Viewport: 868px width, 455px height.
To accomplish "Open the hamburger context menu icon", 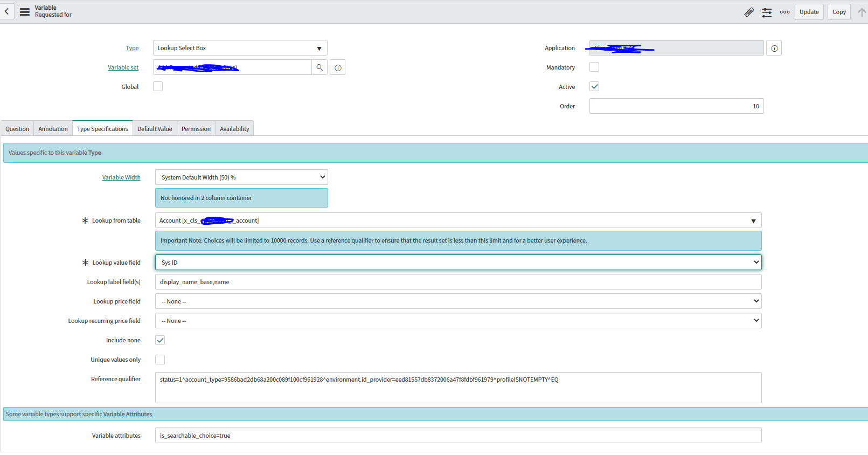I will point(25,11).
